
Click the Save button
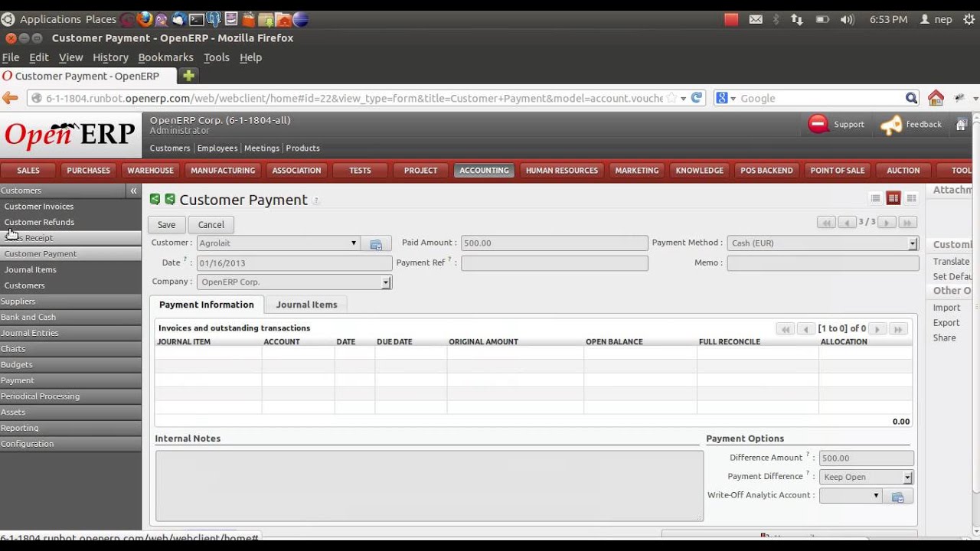click(x=166, y=225)
